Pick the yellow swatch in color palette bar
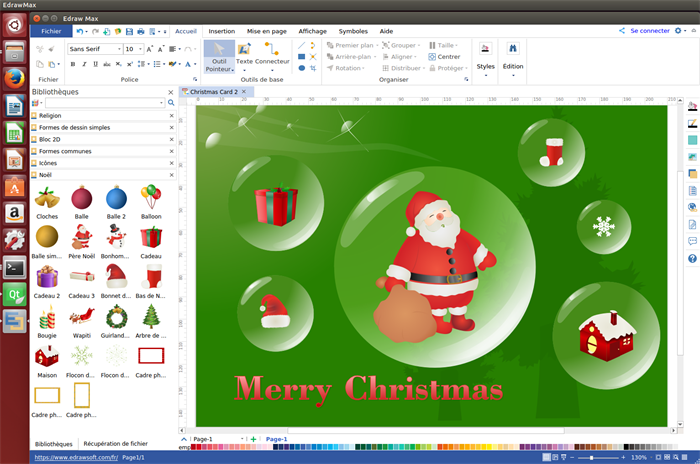This screenshot has height=464, width=700. click(x=489, y=447)
